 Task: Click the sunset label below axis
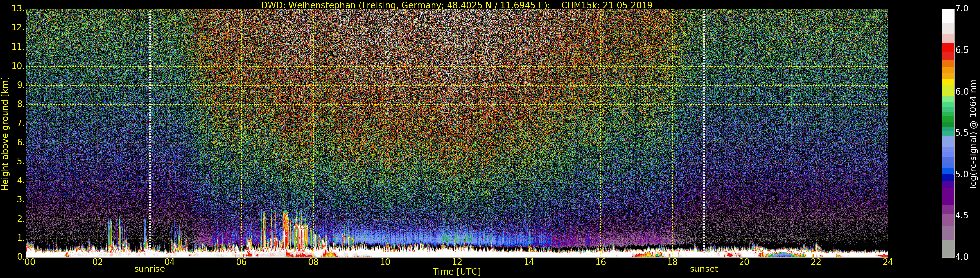(x=704, y=269)
